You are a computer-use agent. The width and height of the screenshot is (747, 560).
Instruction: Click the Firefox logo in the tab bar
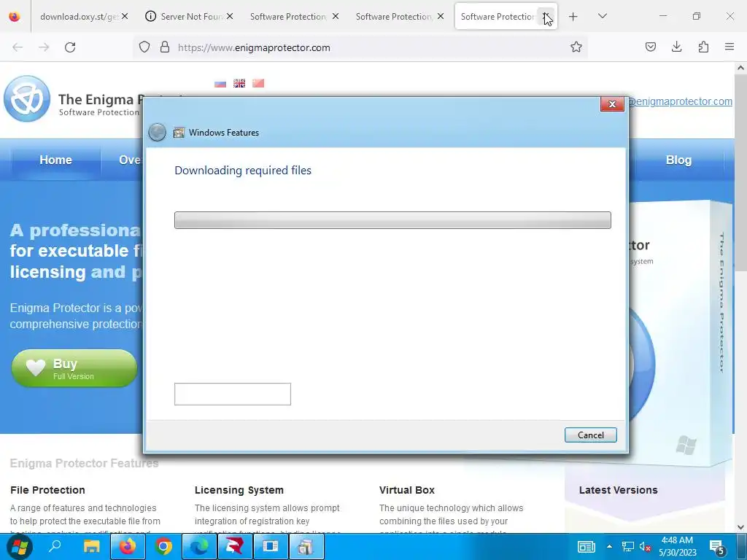pos(15,17)
